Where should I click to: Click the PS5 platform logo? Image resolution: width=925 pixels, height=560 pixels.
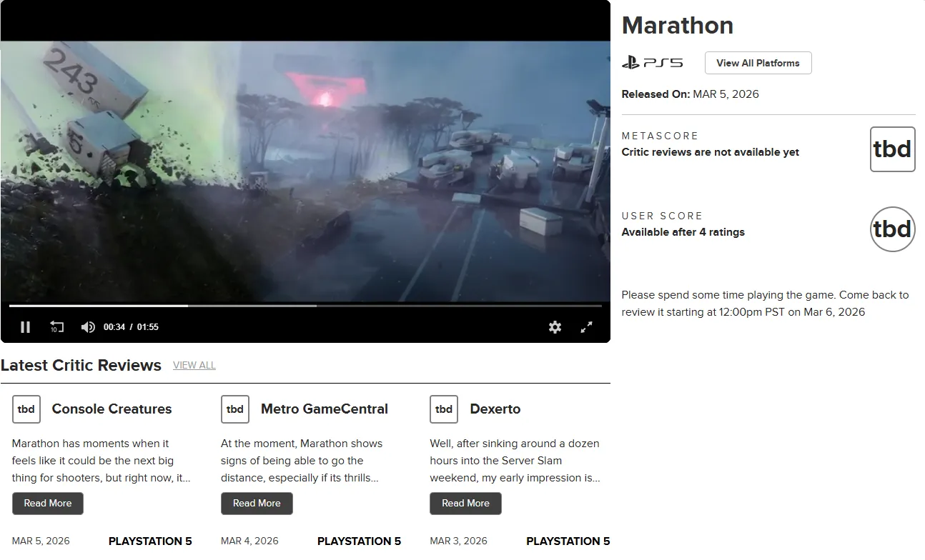coord(652,63)
